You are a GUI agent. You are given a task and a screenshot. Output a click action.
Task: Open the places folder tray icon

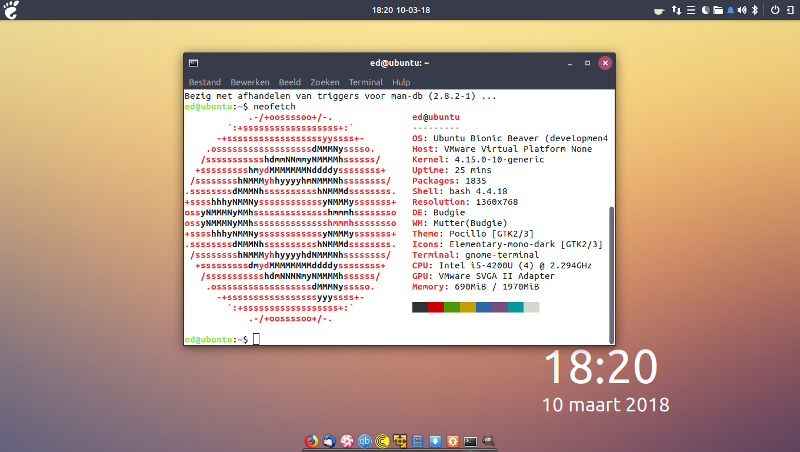tap(718, 10)
